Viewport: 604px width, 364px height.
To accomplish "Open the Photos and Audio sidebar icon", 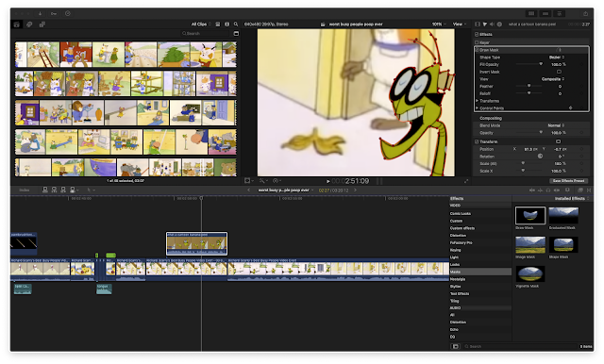I will [29, 25].
